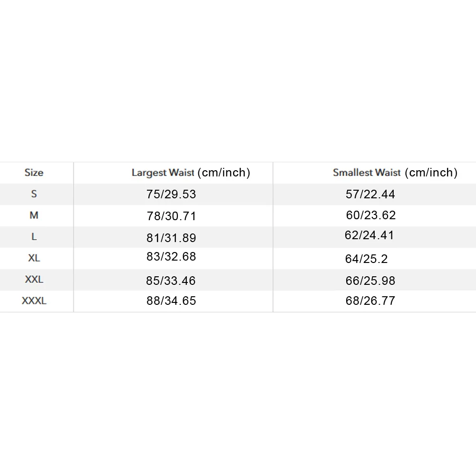Click the 64/25.2 smallest waist cell
Image resolution: width=476 pixels, height=476 pixels.
click(367, 259)
